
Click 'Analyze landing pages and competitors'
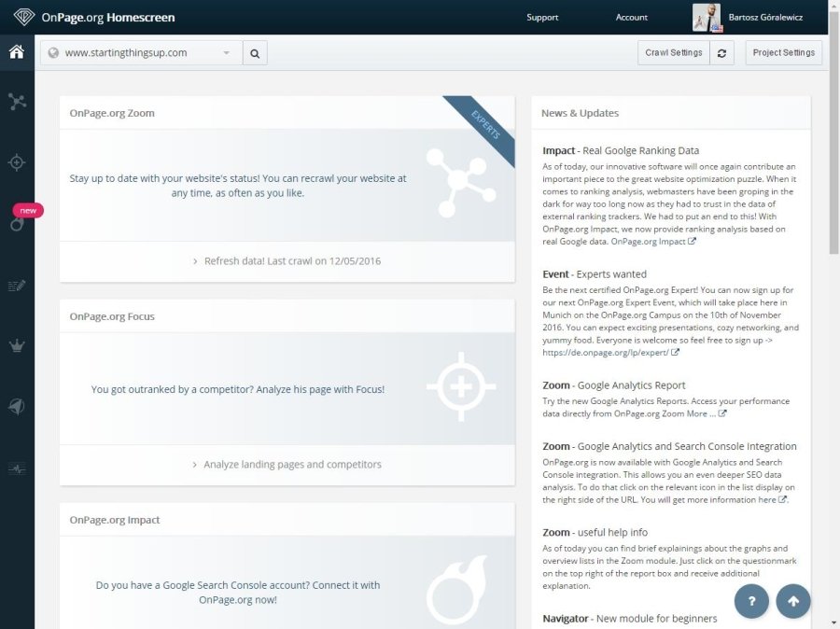[x=292, y=465]
